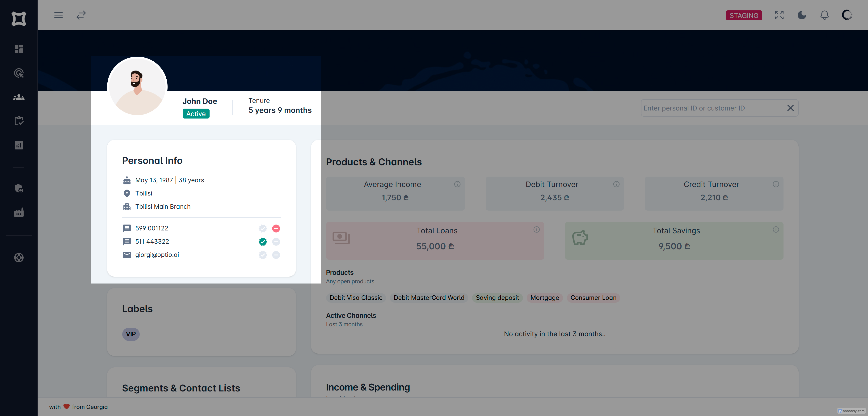
Task: Enter fullscreen mode using header icon
Action: [779, 15]
